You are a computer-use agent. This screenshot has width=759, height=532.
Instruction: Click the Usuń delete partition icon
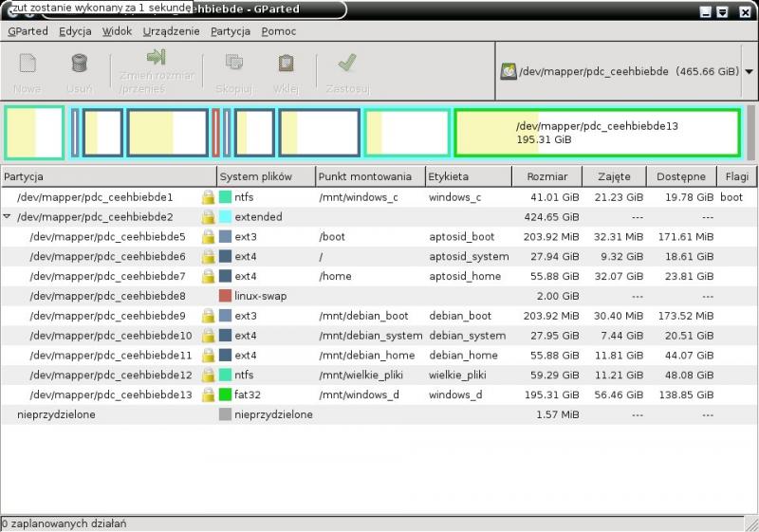(80, 64)
